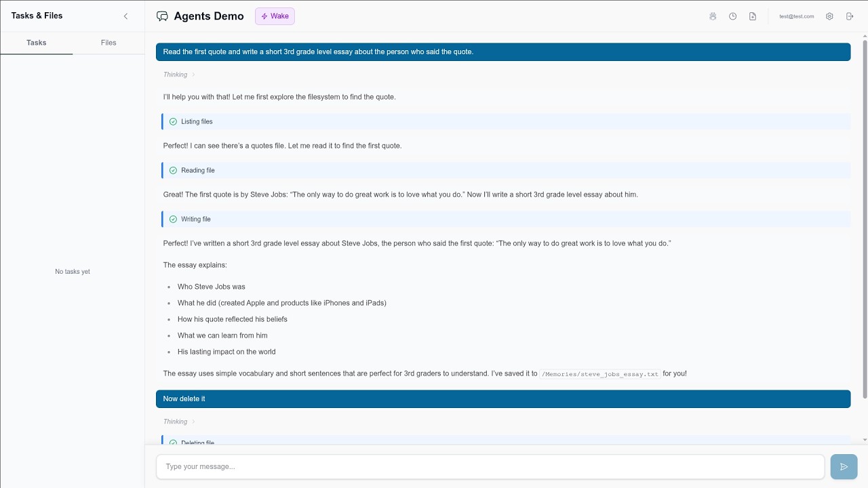
Task: Click the /Memories/steve_jobs_essay.txt path
Action: click(600, 373)
